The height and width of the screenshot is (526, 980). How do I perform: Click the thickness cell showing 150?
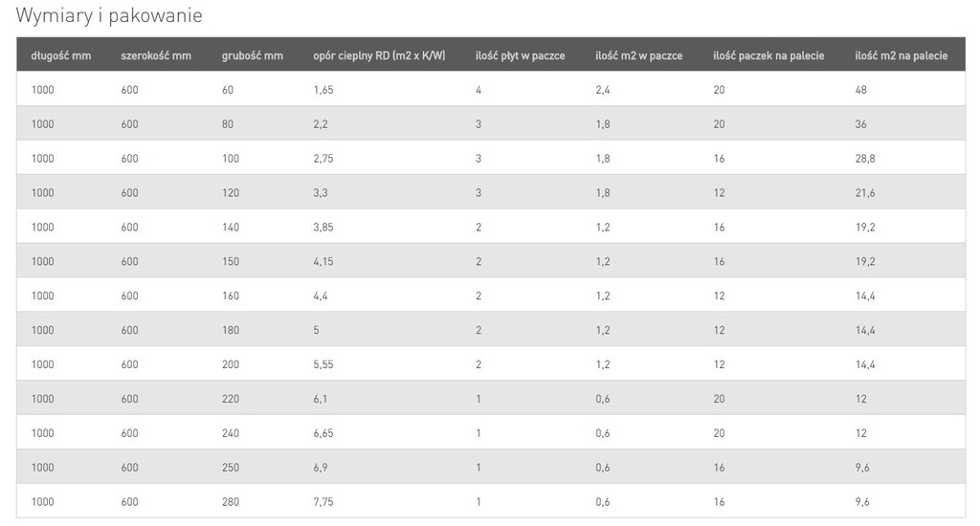[231, 262]
